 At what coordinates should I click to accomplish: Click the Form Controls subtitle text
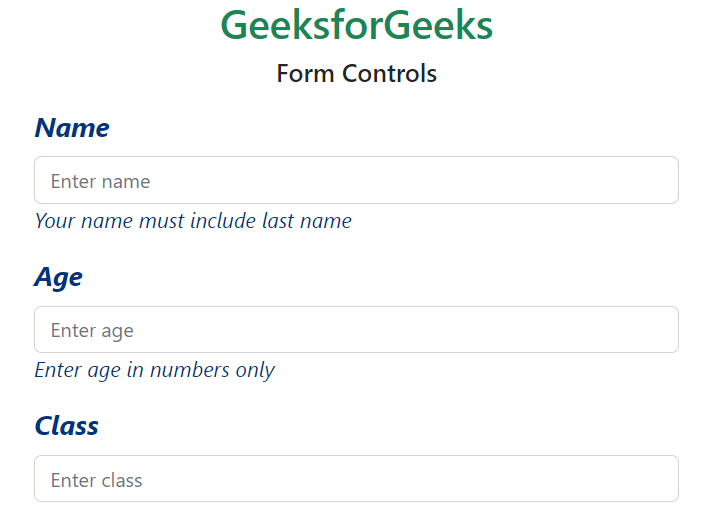point(356,74)
